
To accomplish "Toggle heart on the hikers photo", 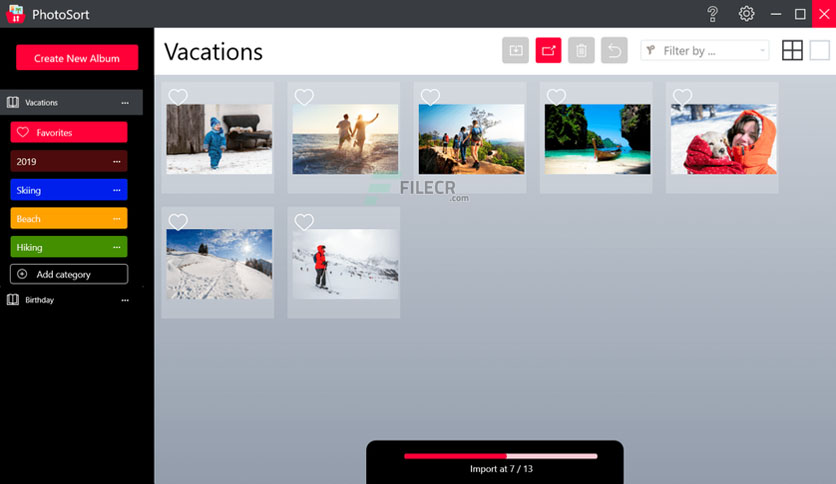I will click(430, 97).
